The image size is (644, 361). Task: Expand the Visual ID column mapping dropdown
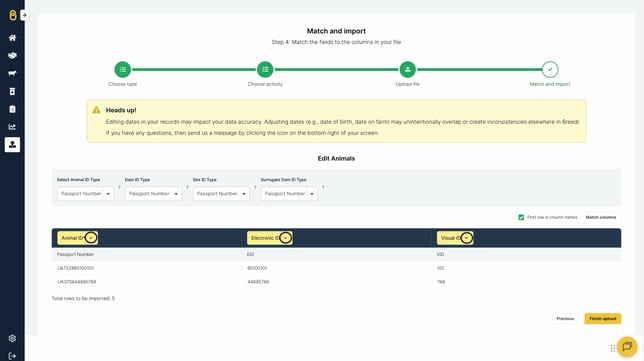point(467,238)
